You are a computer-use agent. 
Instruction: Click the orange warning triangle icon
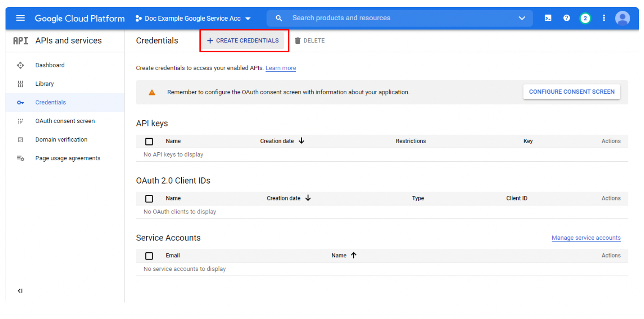(152, 92)
